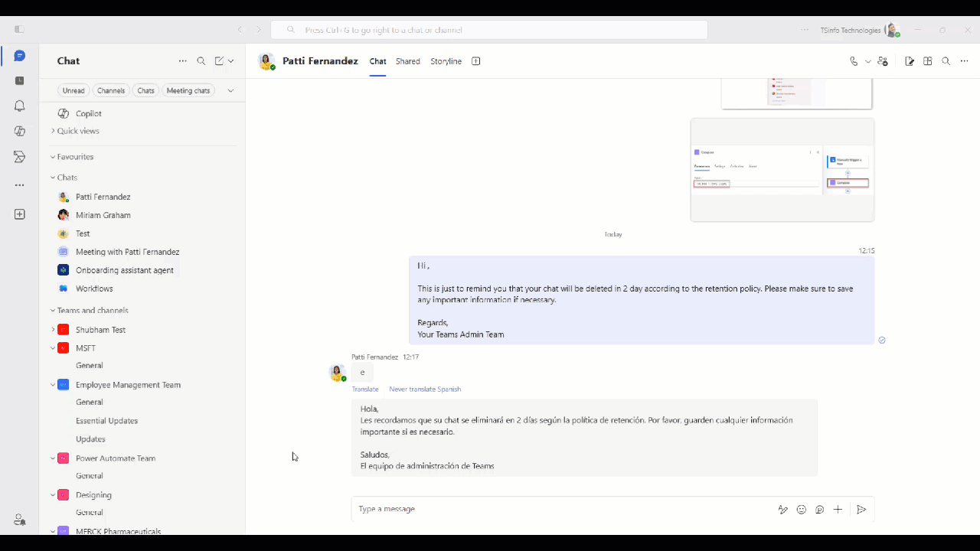
Task: Click the Translate link under Patti's message
Action: tap(365, 389)
